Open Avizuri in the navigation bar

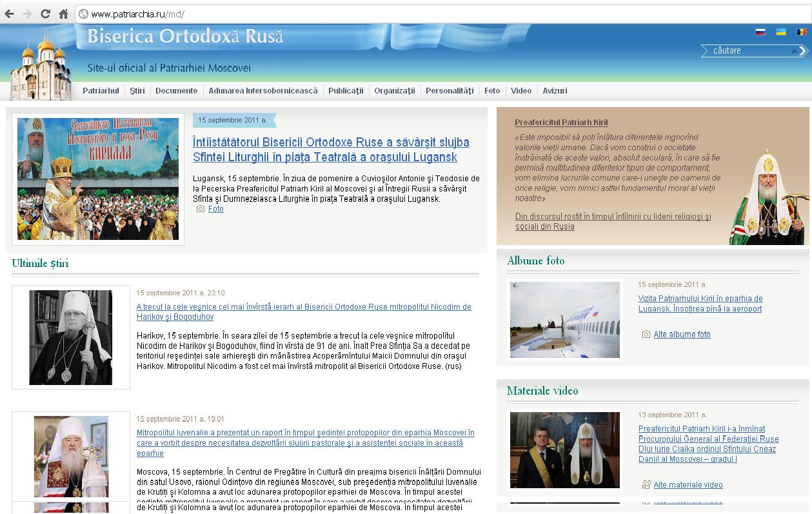pos(555,91)
